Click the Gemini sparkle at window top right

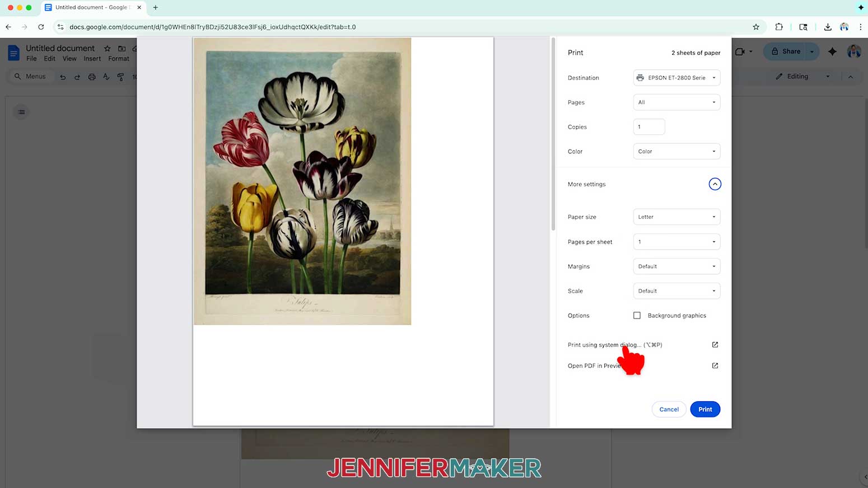861,7
